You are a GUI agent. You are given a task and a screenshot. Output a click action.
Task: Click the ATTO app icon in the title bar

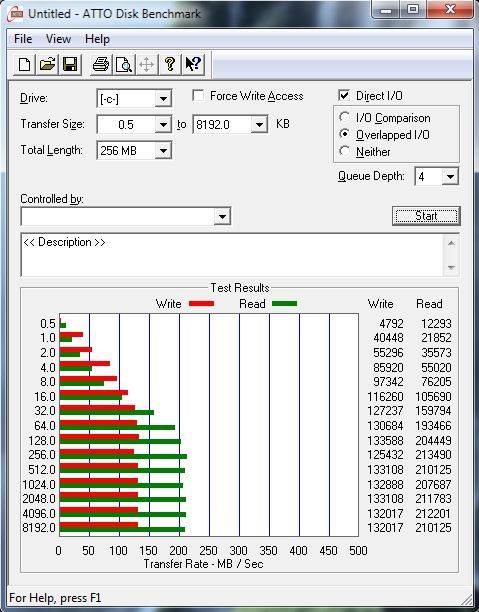(x=15, y=14)
